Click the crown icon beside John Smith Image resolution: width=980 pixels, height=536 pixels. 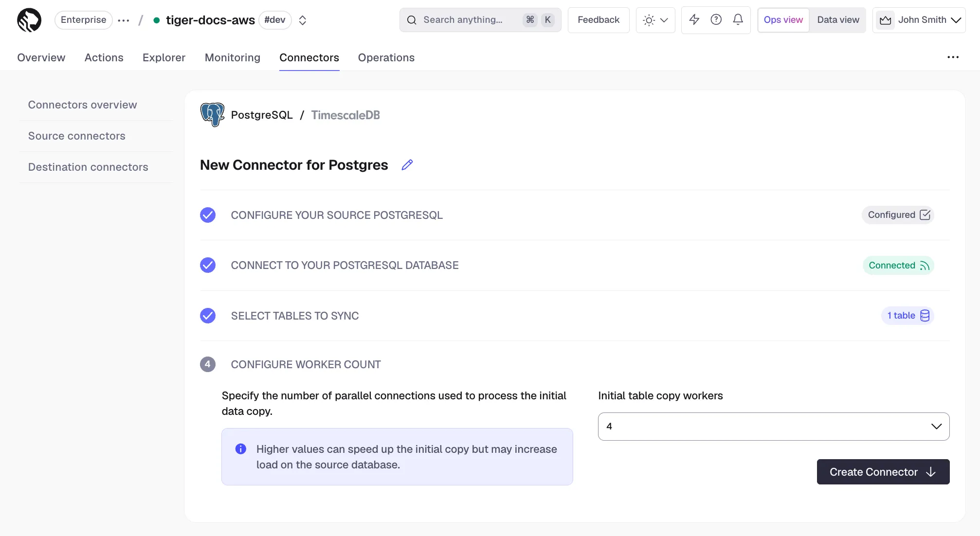coord(886,20)
